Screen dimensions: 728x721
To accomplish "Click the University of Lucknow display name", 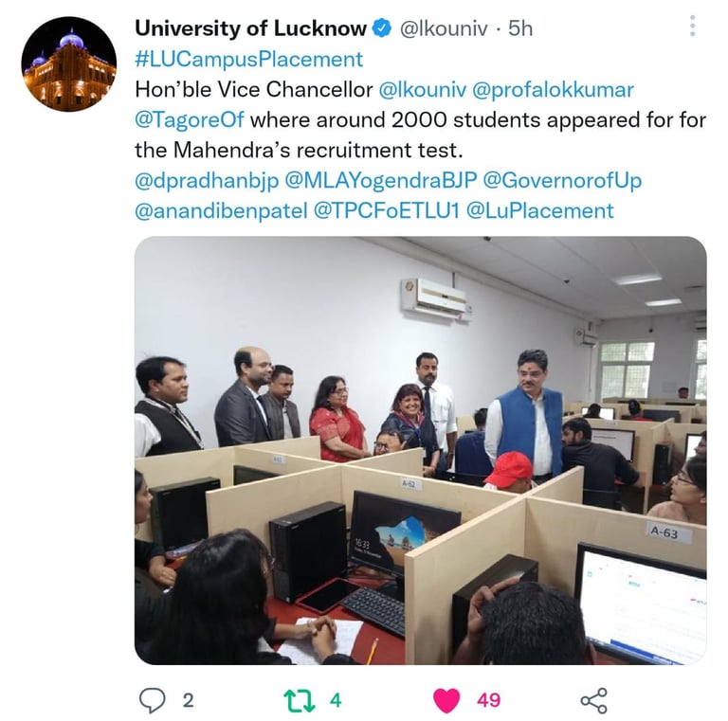I will (x=250, y=28).
